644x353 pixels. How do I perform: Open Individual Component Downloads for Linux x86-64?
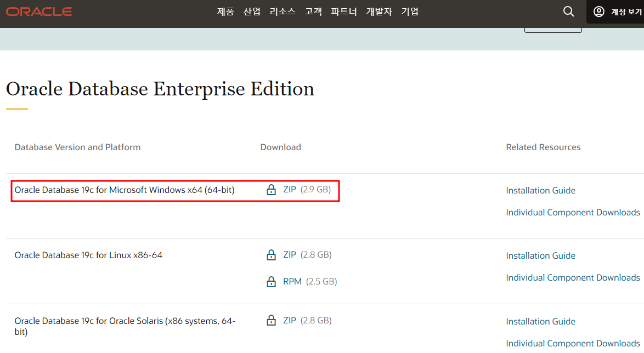pos(573,277)
